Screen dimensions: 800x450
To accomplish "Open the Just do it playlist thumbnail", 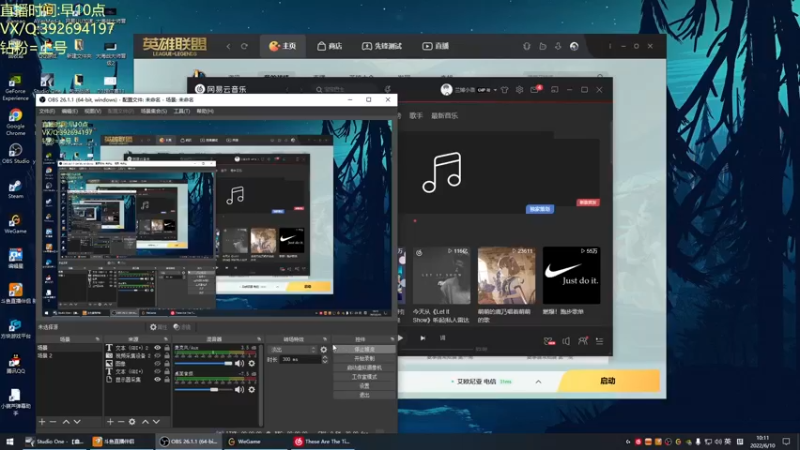I will [x=571, y=276].
